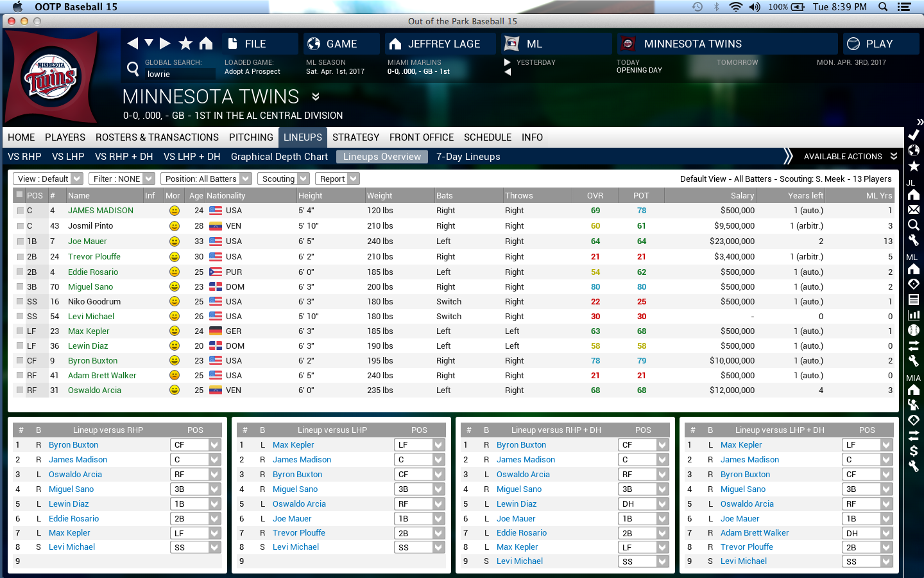
Task: Click the ML diamond field icon in sidebar
Action: pos(914,284)
